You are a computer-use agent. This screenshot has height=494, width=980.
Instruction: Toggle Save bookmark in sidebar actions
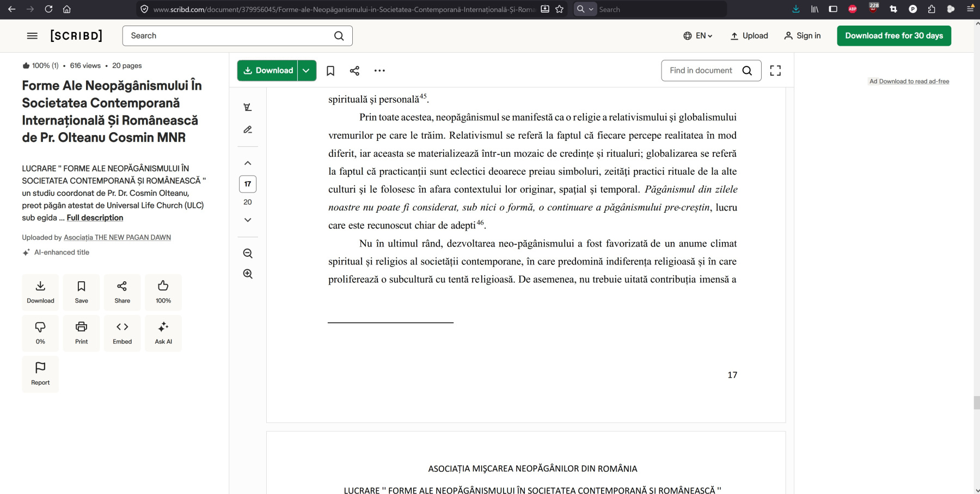coord(82,292)
